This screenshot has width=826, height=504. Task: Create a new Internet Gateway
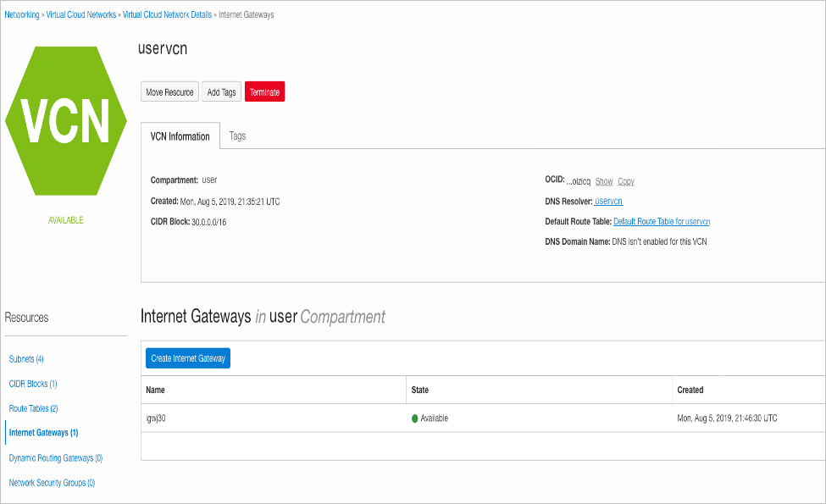click(x=188, y=358)
